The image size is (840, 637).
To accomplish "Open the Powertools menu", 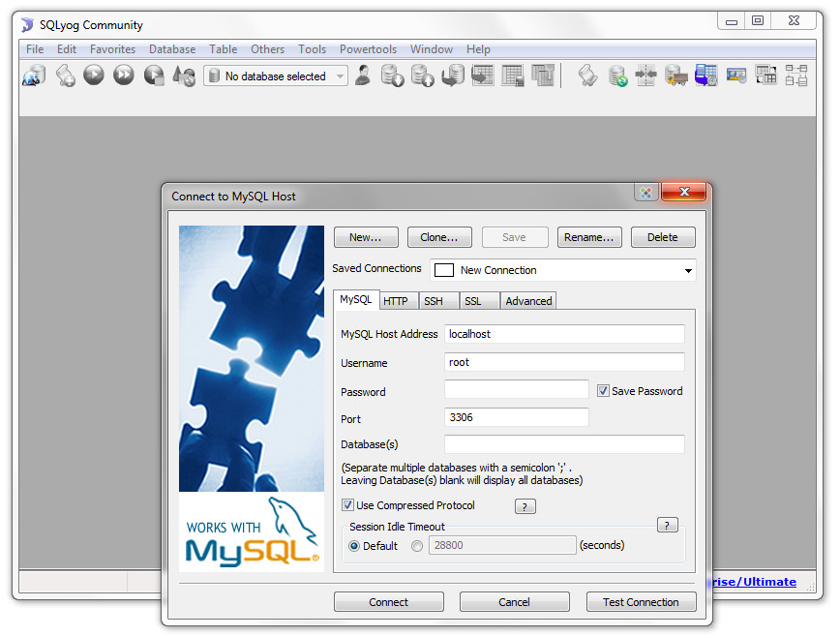I will pyautogui.click(x=368, y=49).
